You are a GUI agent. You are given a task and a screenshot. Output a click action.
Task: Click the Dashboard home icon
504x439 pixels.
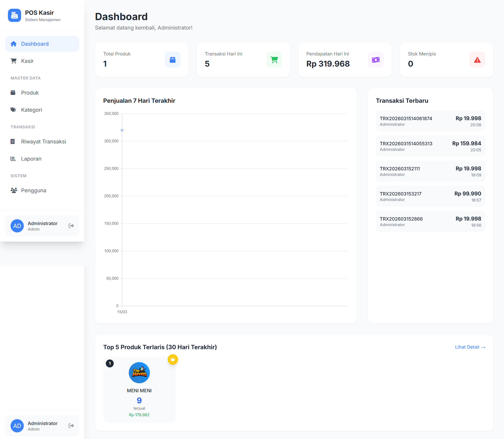point(13,44)
